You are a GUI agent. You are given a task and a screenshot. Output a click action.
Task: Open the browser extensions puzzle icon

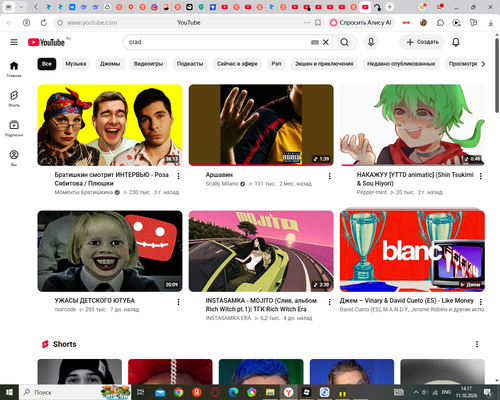pyautogui.click(x=440, y=23)
